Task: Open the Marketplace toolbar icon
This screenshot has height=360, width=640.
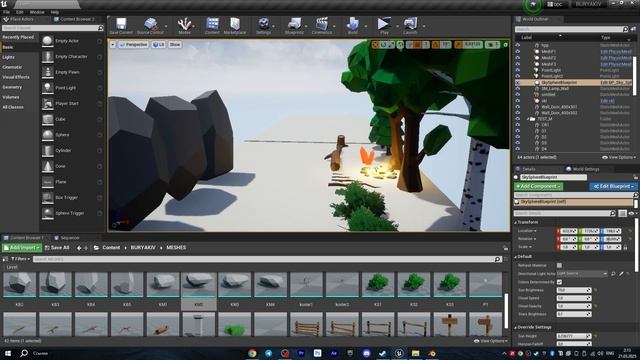Action: (x=235, y=24)
